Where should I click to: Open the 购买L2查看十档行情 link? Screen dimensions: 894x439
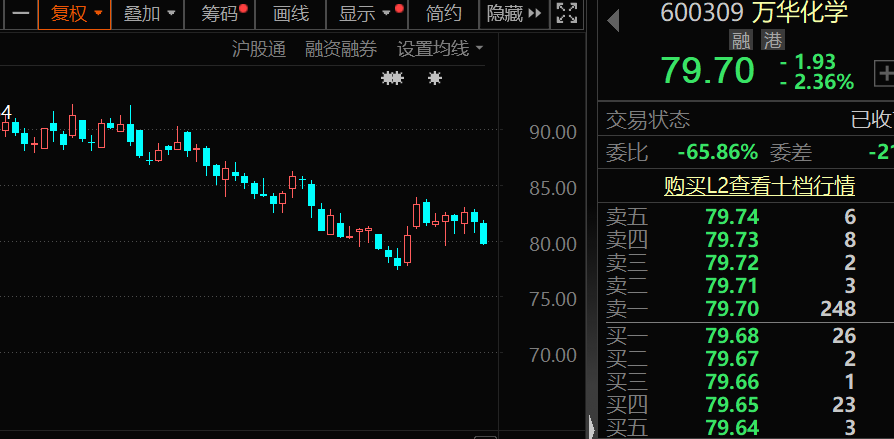click(759, 185)
